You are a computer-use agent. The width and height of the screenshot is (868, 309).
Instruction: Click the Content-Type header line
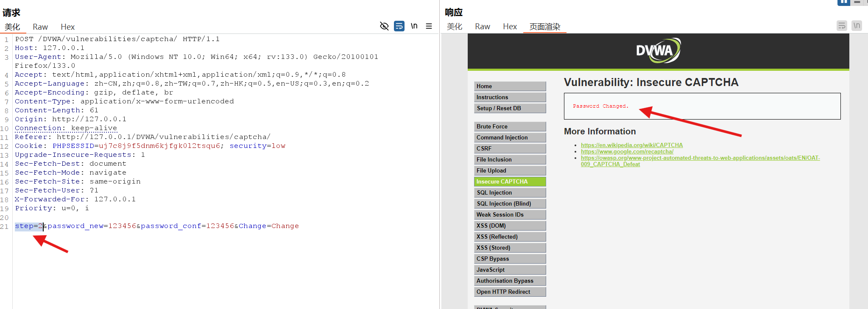coord(124,101)
